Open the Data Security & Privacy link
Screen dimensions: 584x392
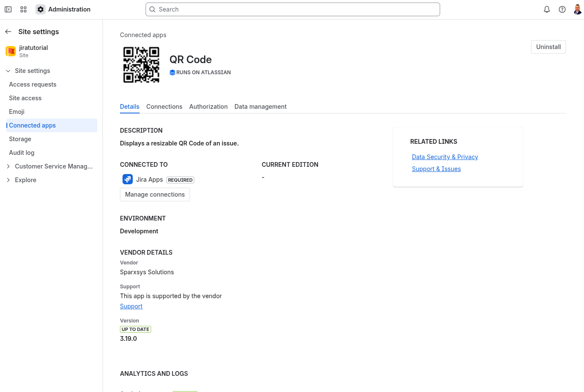(x=445, y=157)
